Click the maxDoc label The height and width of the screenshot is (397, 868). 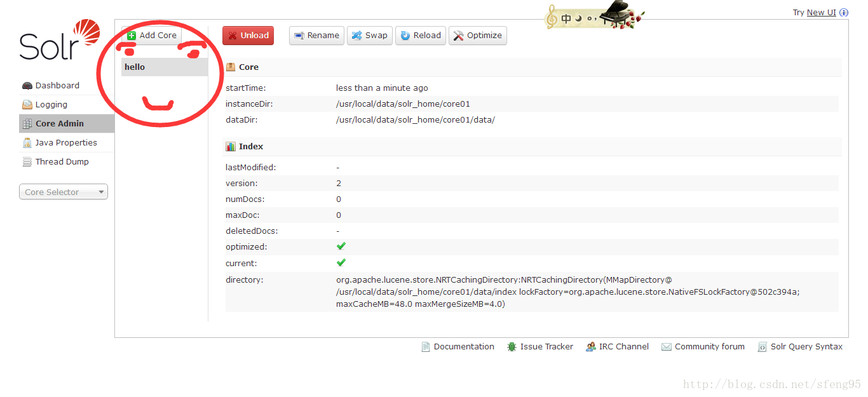coord(243,215)
